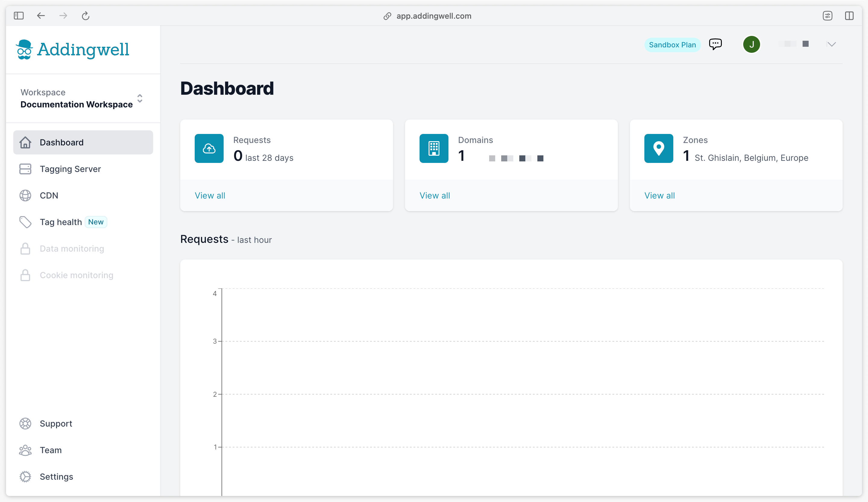Click the Sandbox Plan badge
Viewport: 868px width, 502px height.
(x=672, y=45)
